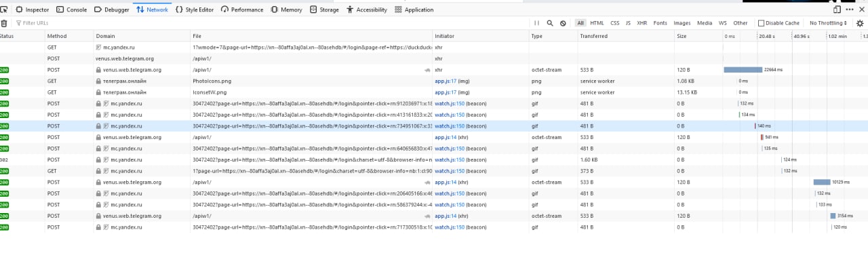Select the All filter button
Viewport: 868px width, 266px height.
(580, 23)
